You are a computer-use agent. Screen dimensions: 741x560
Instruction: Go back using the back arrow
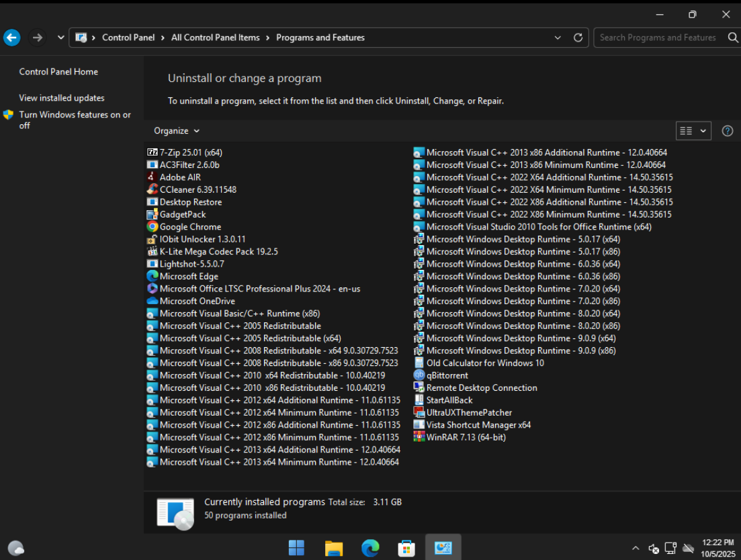(x=12, y=38)
